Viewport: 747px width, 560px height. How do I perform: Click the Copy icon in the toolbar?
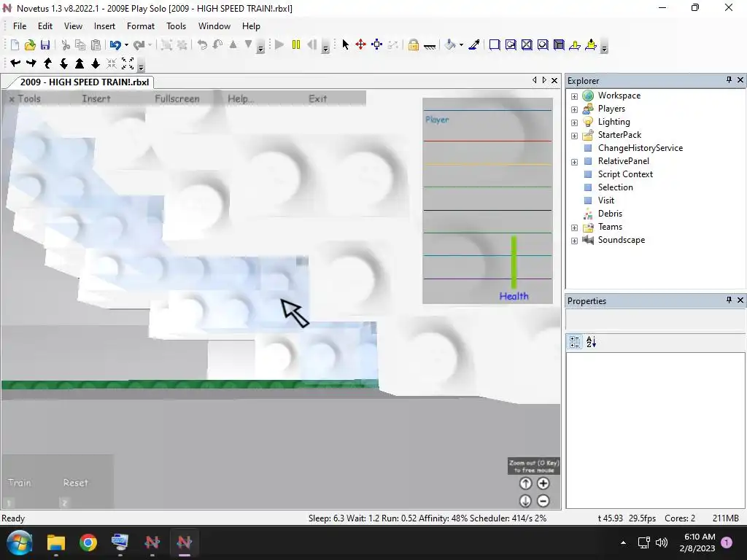click(80, 44)
